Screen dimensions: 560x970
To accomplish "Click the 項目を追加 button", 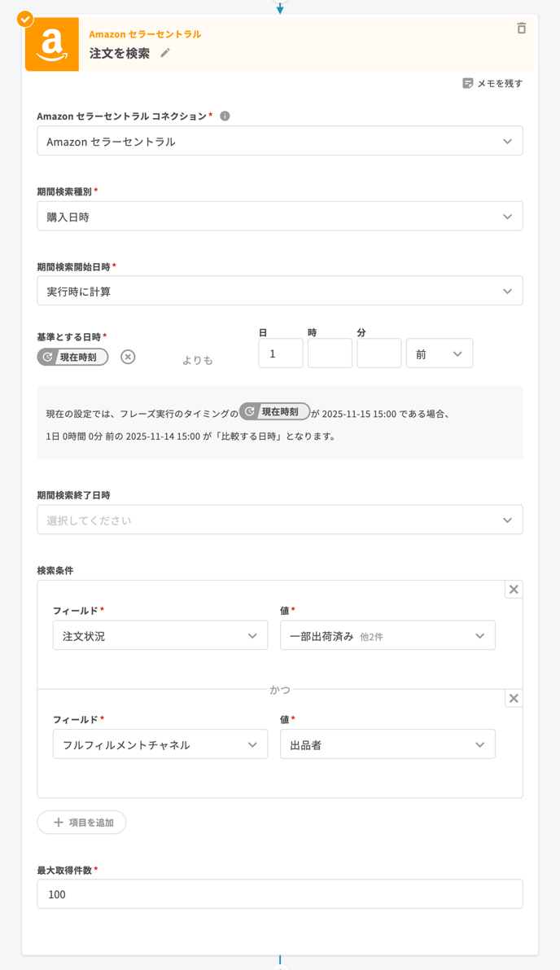I will [x=81, y=823].
